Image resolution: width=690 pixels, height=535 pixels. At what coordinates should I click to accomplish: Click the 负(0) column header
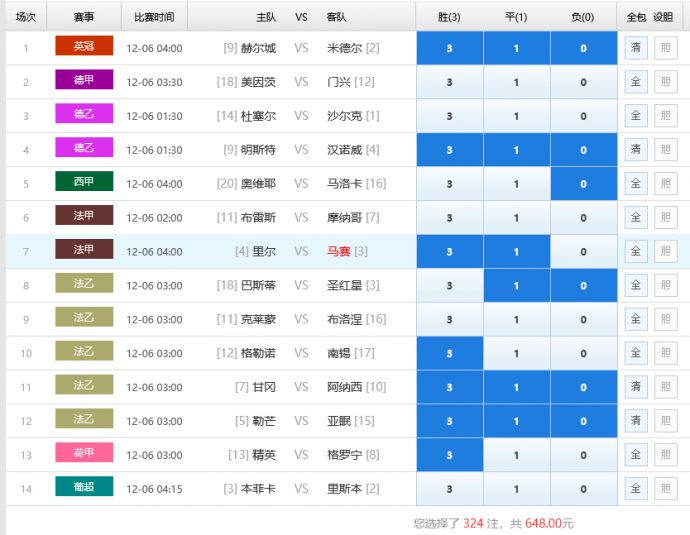583,17
